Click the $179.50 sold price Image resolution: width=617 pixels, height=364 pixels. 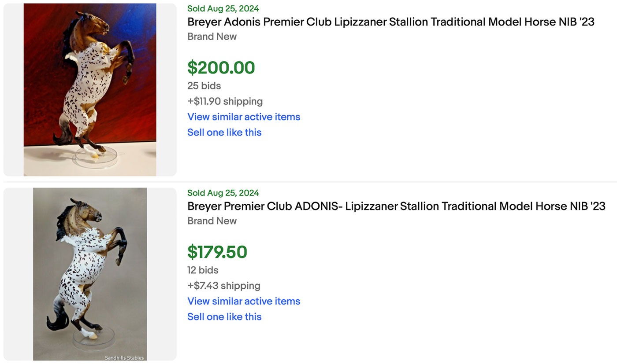pos(217,252)
